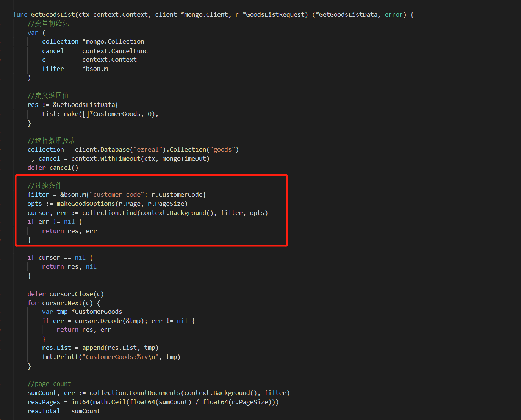Click the //变量初始化 comment
The width and height of the screenshot is (521, 420).
click(x=48, y=23)
